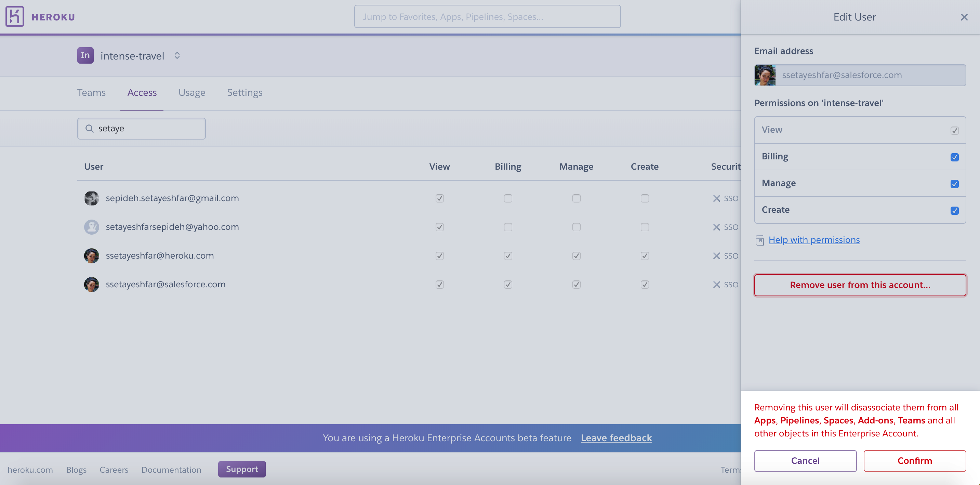Click the SSO X icon for sepideh.setayeshfar@gmail.com

point(716,199)
